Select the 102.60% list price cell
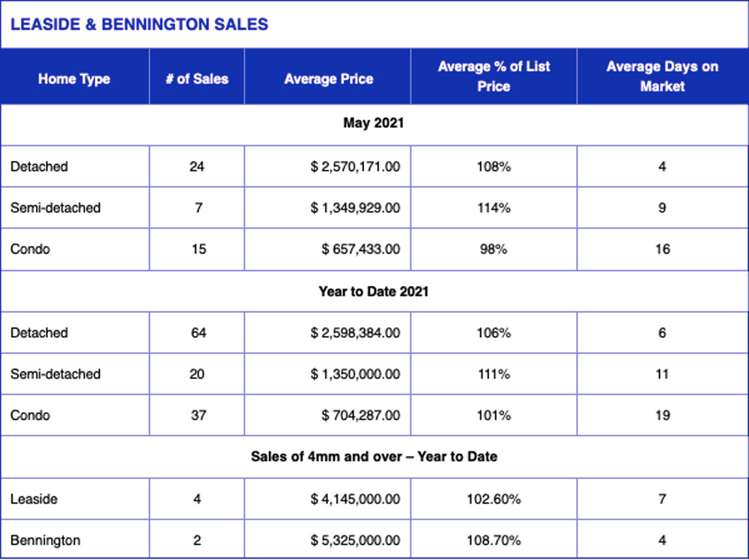Image resolution: width=749 pixels, height=560 pixels. (x=494, y=499)
